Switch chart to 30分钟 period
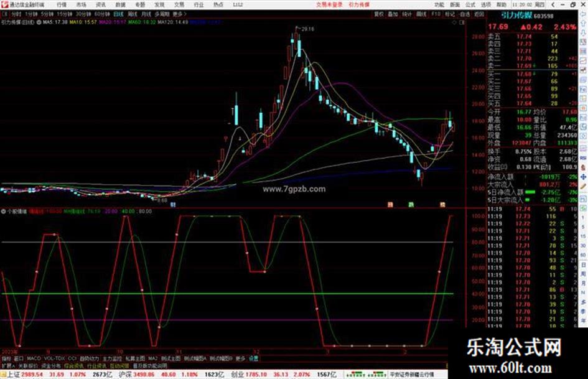The width and height of the screenshot is (588, 379). (x=83, y=14)
